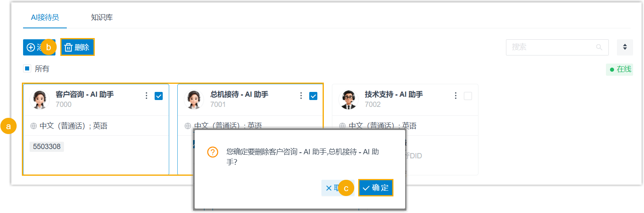This screenshot has height=213, width=644.
Task: Click the 在线 online status badge
Action: point(620,69)
